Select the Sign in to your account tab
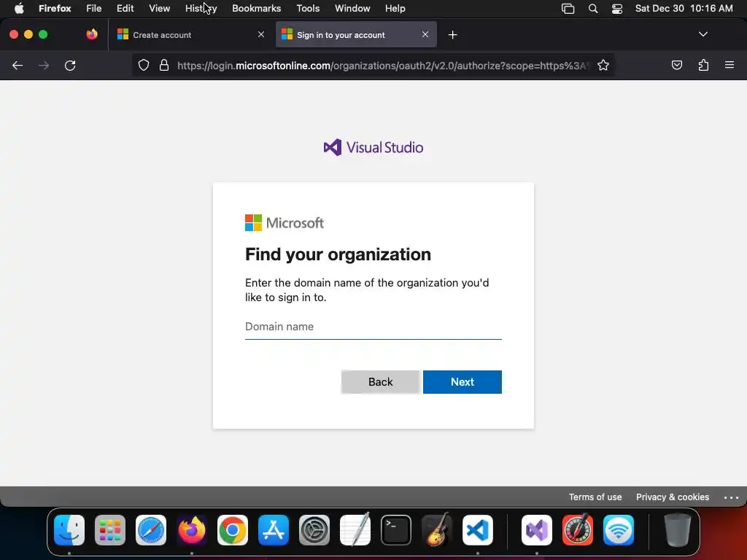The image size is (747, 560). (x=356, y=35)
